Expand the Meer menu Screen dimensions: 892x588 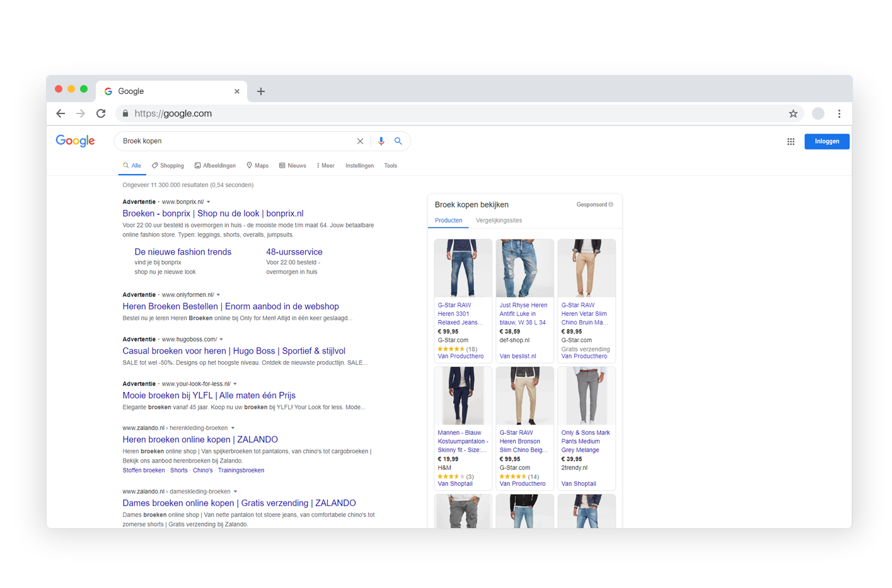pyautogui.click(x=326, y=166)
